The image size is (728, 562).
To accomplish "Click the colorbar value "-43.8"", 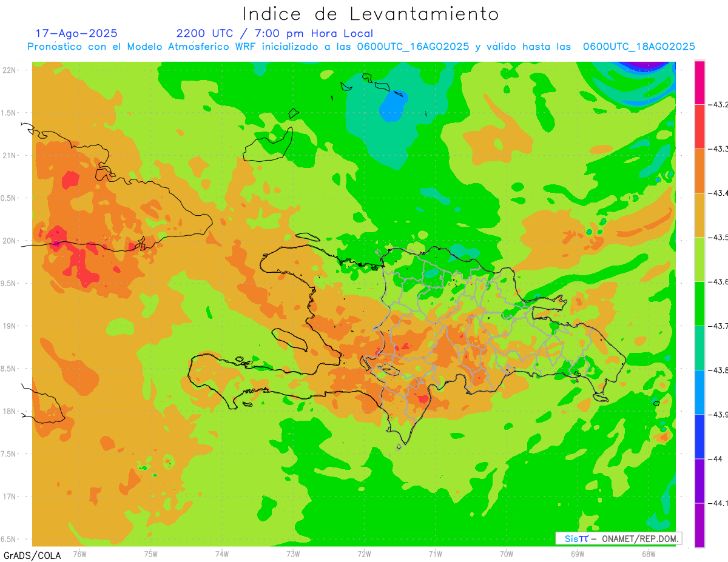I will (x=718, y=370).
